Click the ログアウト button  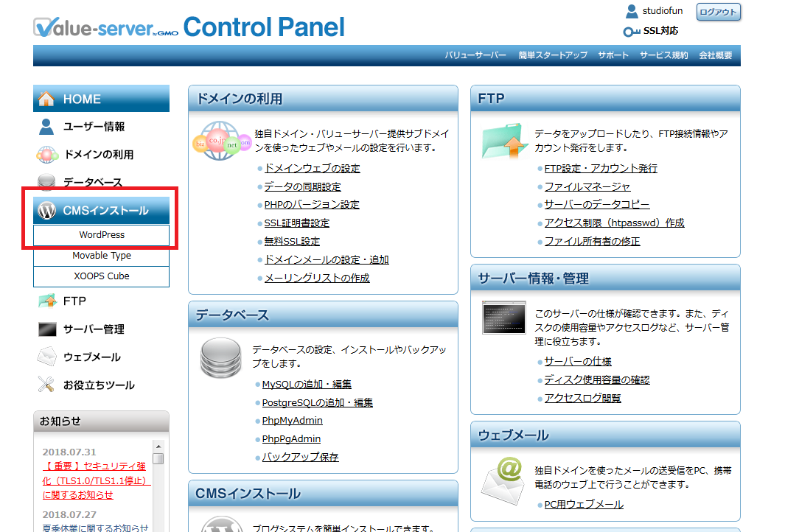click(x=719, y=12)
